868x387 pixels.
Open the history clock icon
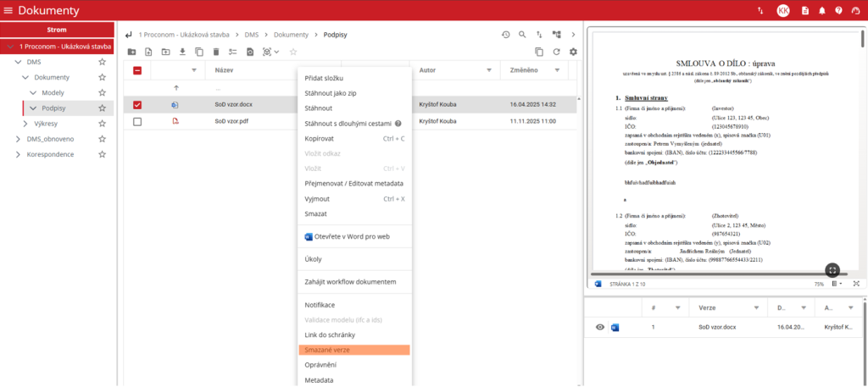tap(506, 35)
